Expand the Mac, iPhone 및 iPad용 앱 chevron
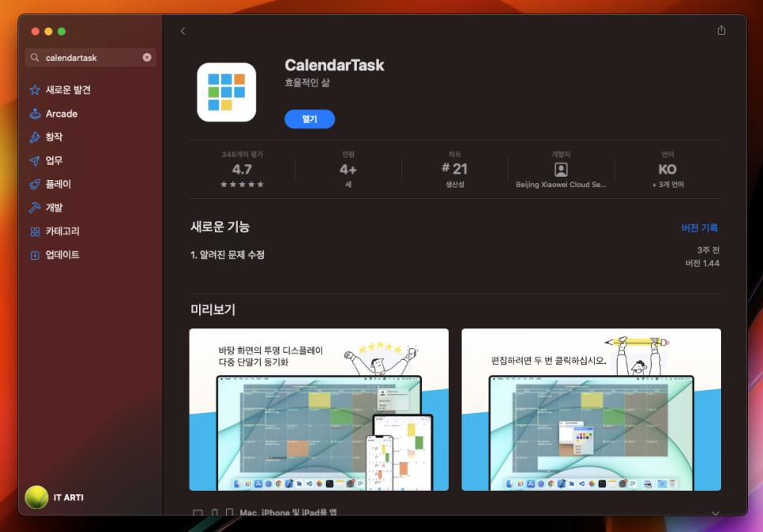Viewport: 763px width, 532px height. click(x=715, y=512)
